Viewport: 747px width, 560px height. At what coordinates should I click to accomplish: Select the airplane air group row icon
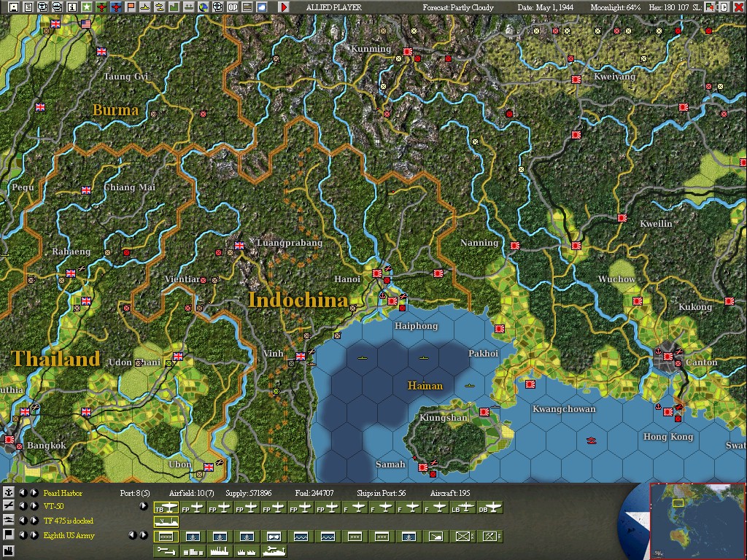point(8,506)
